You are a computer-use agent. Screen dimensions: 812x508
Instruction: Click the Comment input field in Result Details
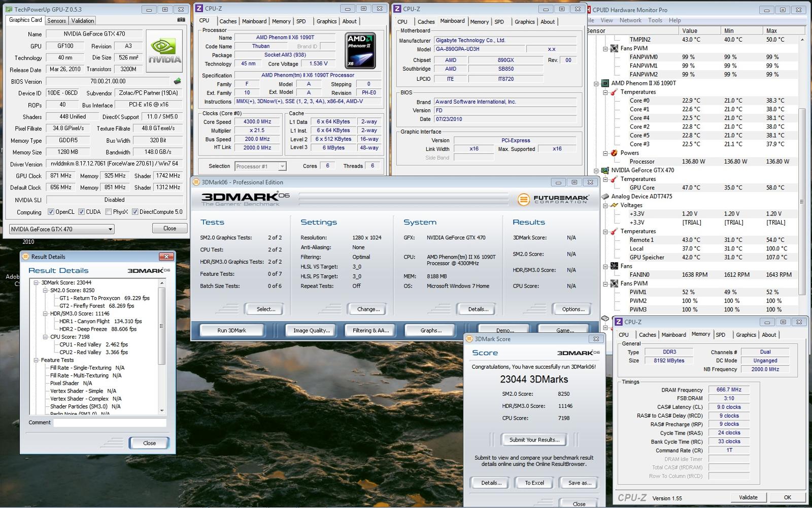[x=110, y=423]
